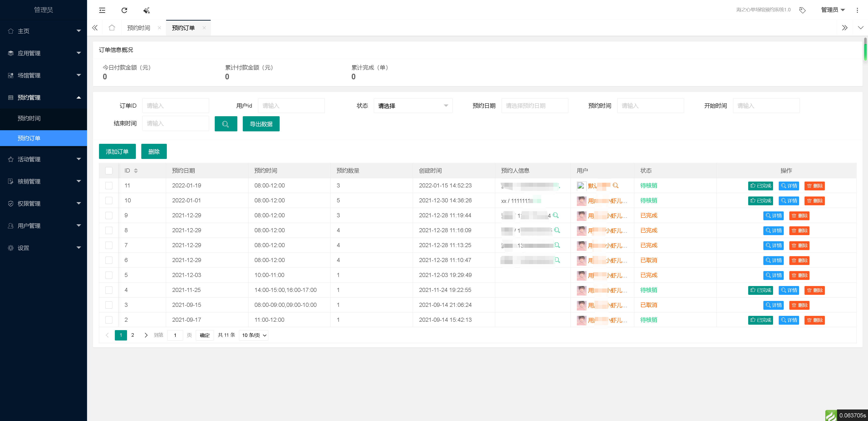Click the refresh icon in top toolbar
Image resolution: width=868 pixels, height=421 pixels.
(124, 10)
